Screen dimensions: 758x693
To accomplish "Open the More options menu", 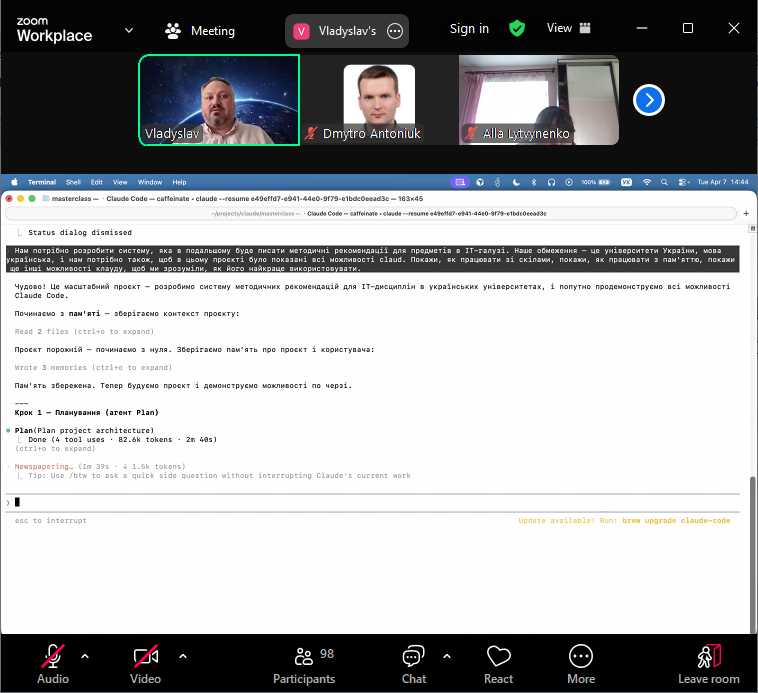I will point(580,664).
